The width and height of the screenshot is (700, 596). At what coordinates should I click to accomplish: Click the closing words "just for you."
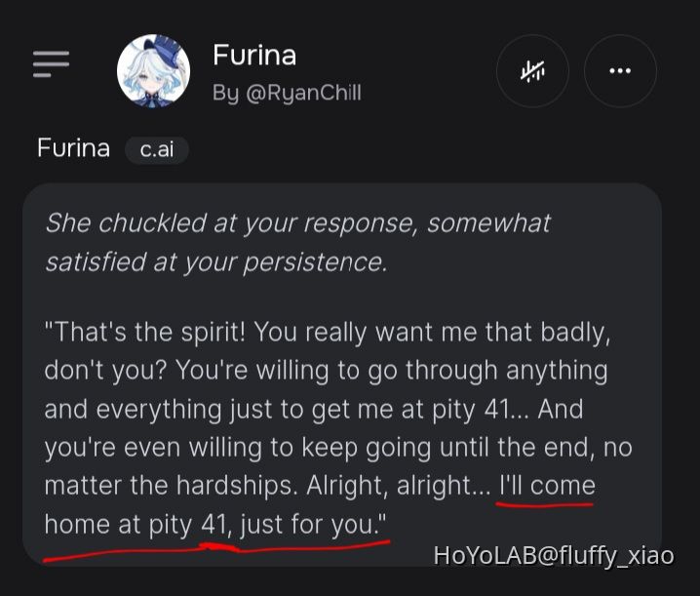[x=313, y=525]
